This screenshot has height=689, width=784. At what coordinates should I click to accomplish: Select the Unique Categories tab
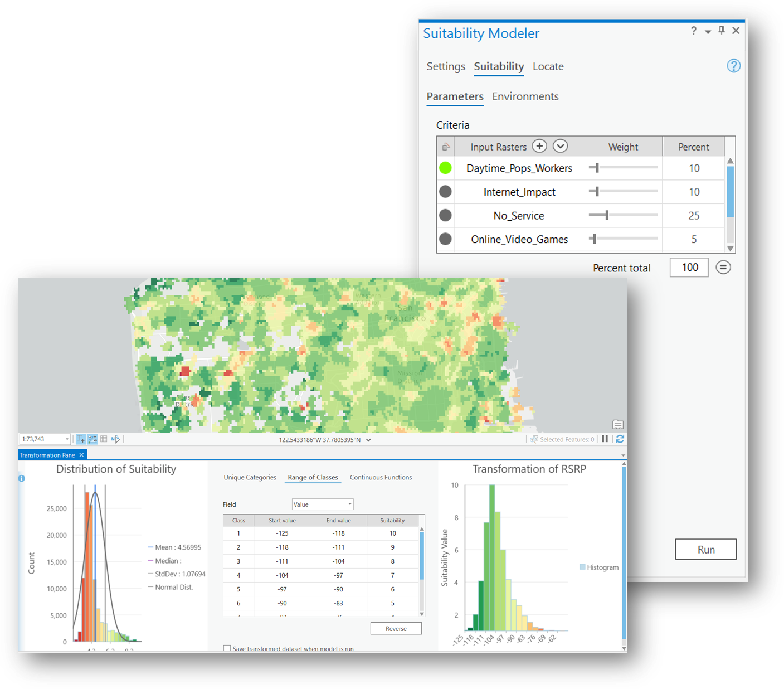[250, 477]
